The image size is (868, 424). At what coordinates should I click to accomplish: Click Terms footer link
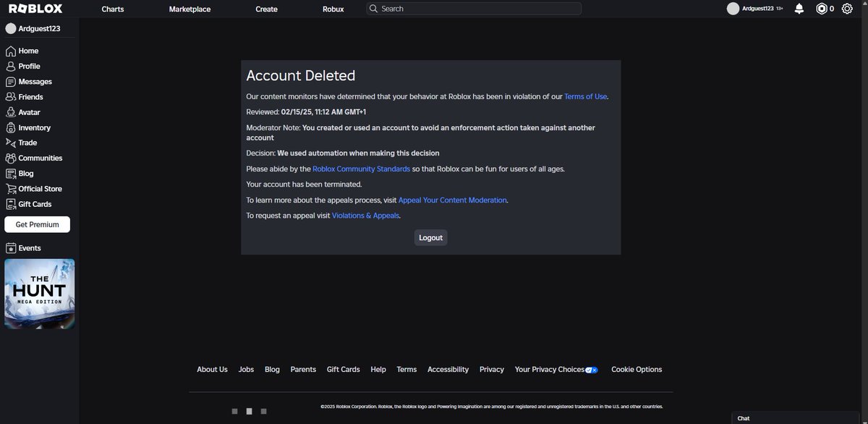pyautogui.click(x=407, y=370)
